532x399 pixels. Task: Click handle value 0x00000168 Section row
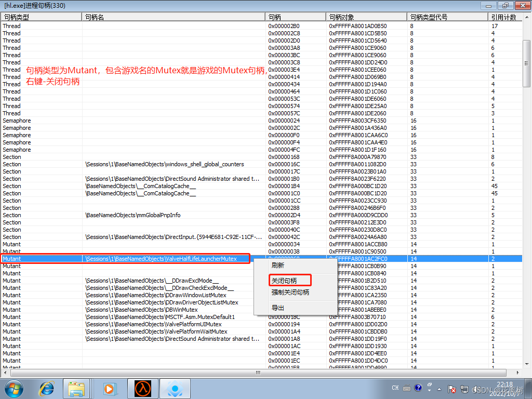tap(284, 157)
